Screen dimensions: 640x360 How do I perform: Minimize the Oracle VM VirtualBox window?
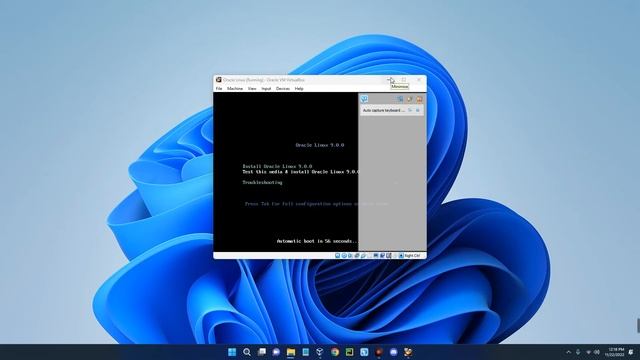click(x=389, y=80)
